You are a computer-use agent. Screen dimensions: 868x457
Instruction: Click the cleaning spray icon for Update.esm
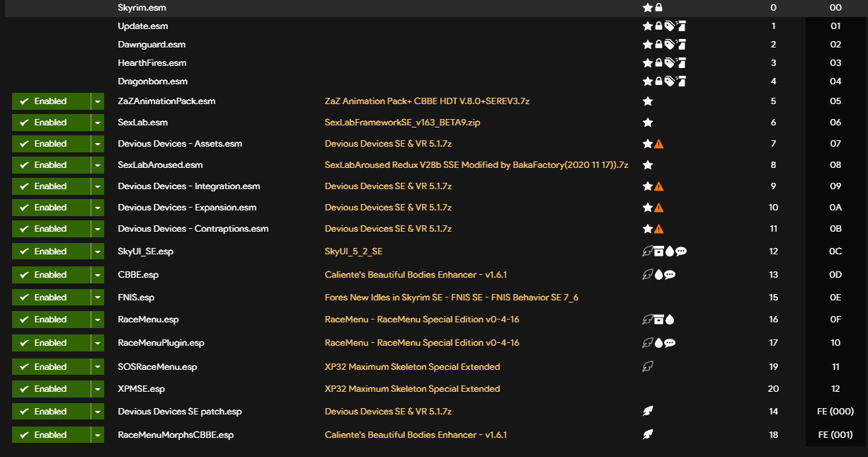(681, 26)
